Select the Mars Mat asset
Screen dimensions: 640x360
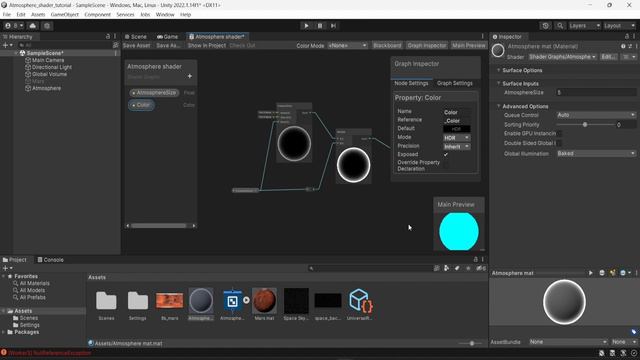[264, 304]
